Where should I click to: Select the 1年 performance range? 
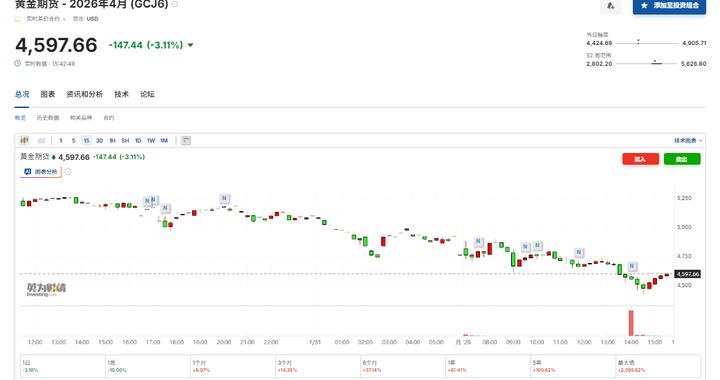pos(488,366)
